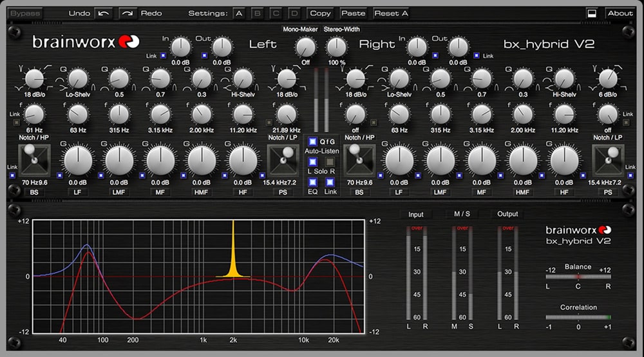Select settings slot A
Image resolution: width=644 pixels, height=357 pixels.
[239, 14]
